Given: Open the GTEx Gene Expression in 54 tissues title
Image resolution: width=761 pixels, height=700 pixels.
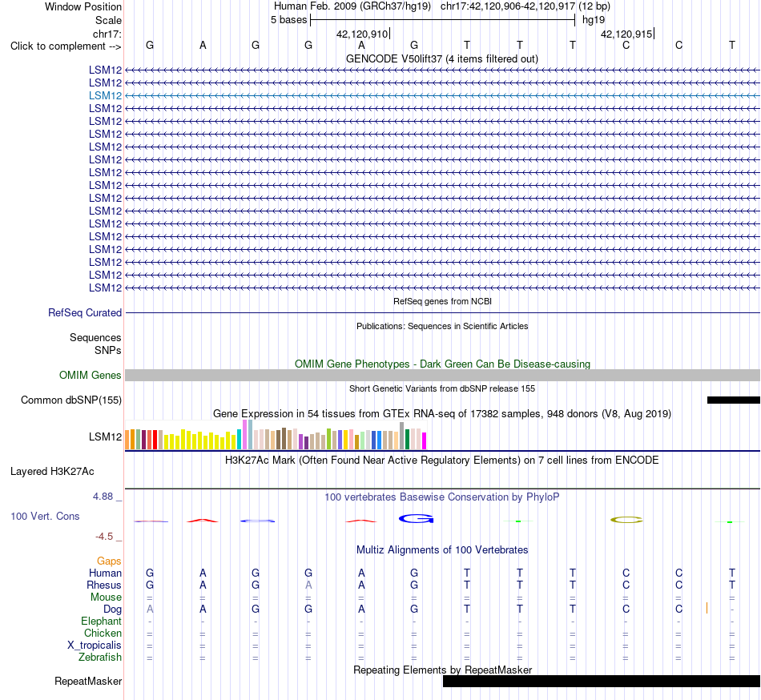Looking at the screenshot, I should pyautogui.click(x=442, y=414).
